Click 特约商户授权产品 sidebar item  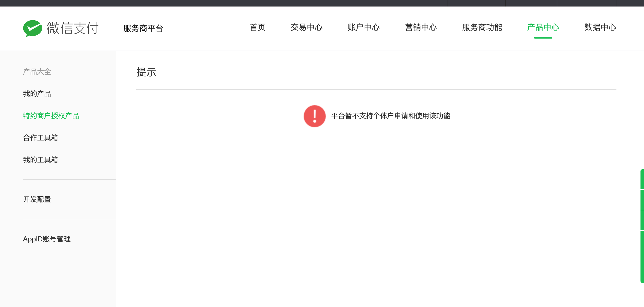coord(51,116)
